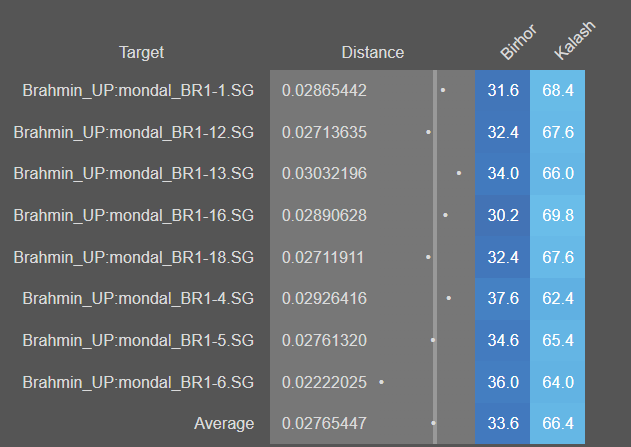Click distance value 0.03032196
This screenshot has width=631, height=447.
pyautogui.click(x=324, y=173)
